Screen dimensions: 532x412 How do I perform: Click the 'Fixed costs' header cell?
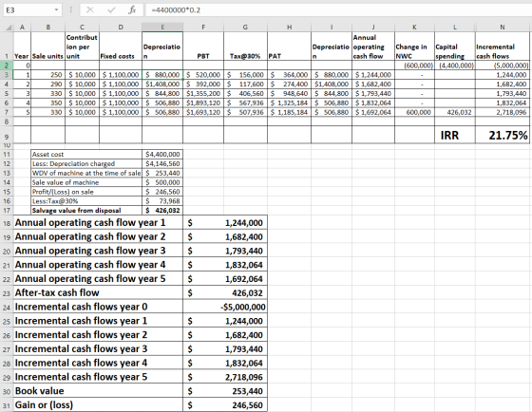(121, 47)
